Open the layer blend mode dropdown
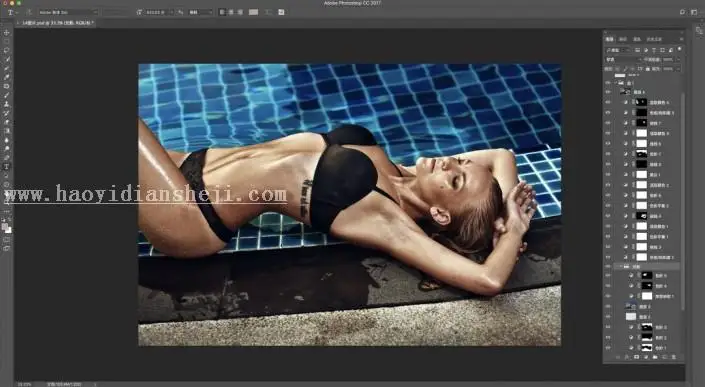The image size is (705, 387). 623,59
